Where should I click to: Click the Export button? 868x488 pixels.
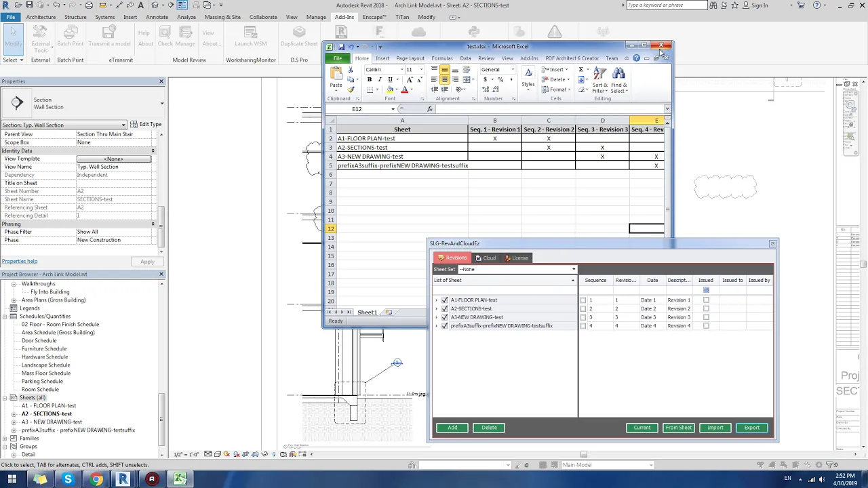[752, 428]
